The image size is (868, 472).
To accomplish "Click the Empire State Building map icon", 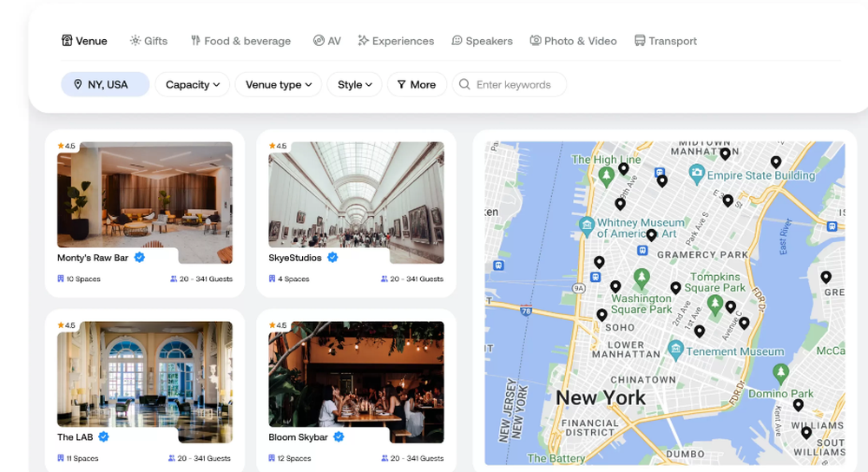I will click(697, 174).
